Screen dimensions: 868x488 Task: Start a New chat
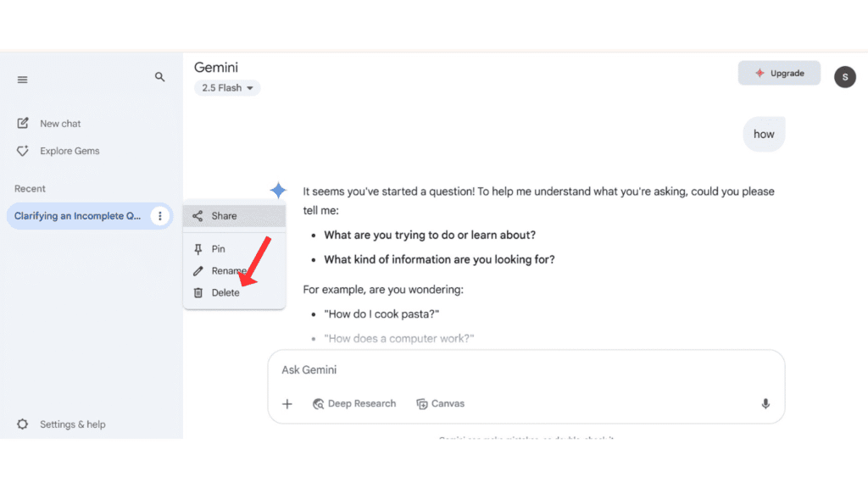click(x=58, y=123)
